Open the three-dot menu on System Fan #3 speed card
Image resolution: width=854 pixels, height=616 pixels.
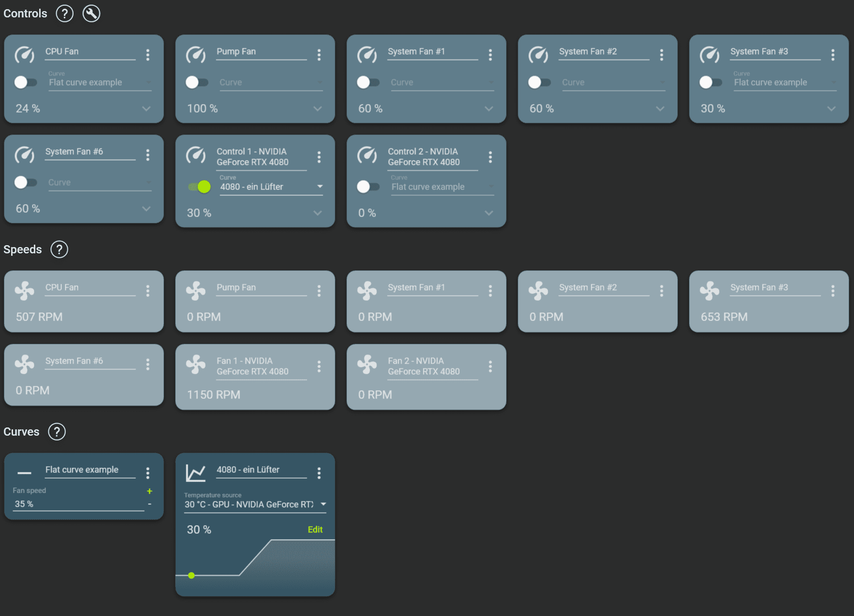[x=833, y=291]
